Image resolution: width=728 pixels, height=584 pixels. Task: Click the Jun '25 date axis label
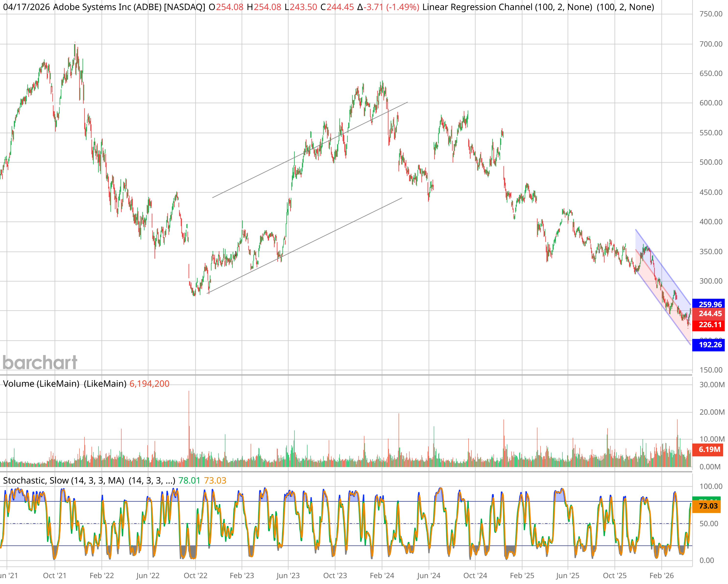568,576
